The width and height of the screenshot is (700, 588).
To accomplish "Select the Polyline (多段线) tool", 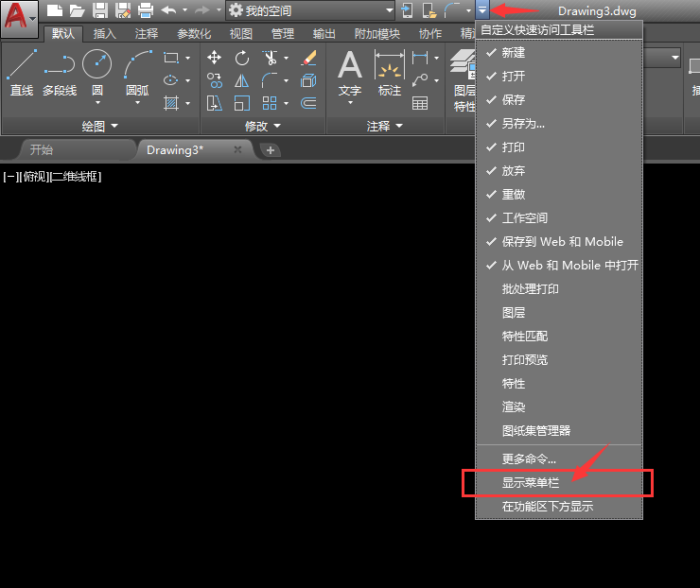I will 60,74.
